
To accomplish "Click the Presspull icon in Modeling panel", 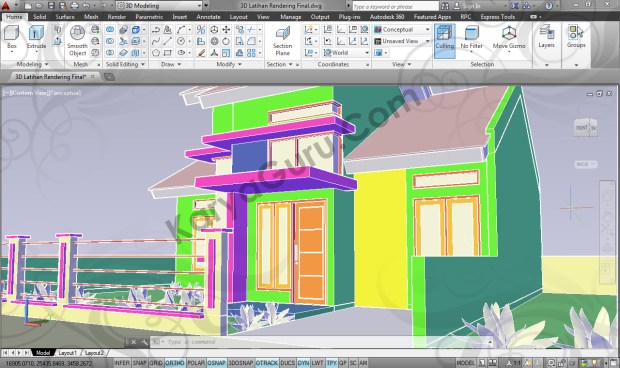I will click(x=57, y=41).
